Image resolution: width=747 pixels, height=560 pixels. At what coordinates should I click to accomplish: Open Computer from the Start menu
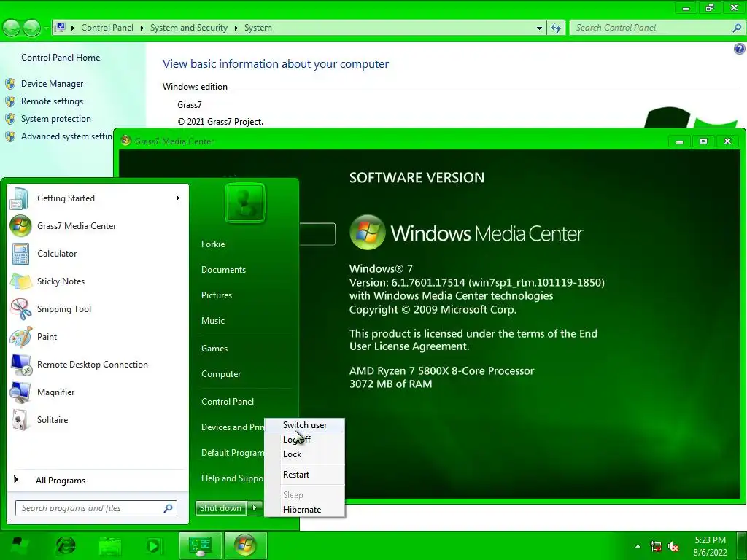[x=221, y=374]
